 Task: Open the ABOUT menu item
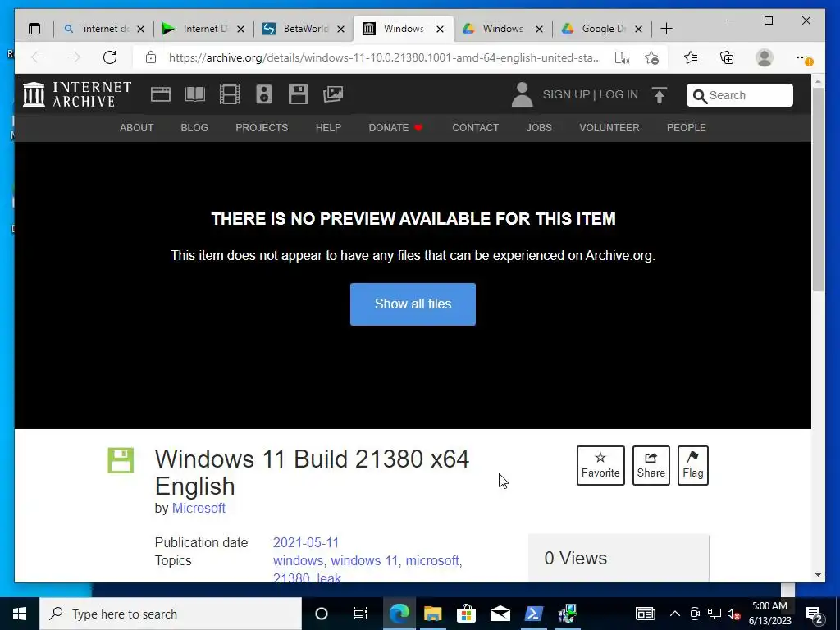pos(137,127)
